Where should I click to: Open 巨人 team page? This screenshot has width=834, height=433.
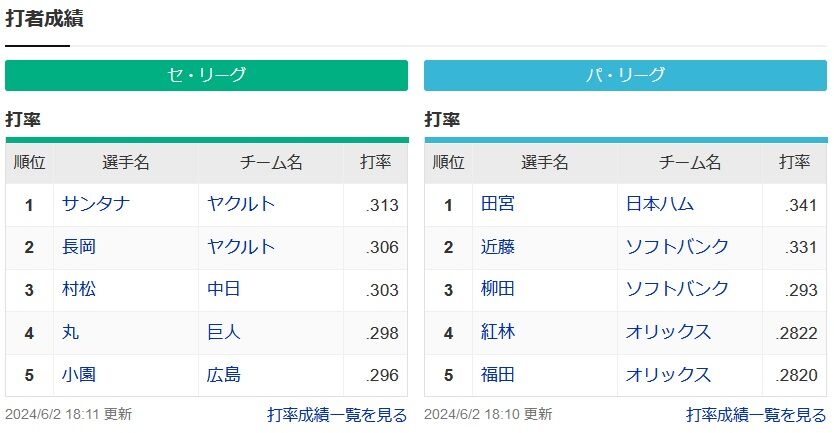click(x=224, y=332)
